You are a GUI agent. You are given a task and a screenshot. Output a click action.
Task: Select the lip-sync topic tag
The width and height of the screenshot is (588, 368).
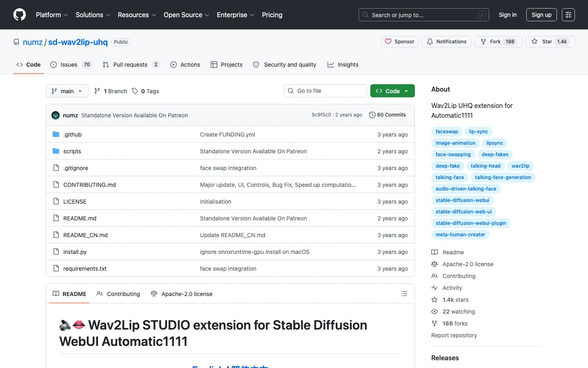pos(479,132)
